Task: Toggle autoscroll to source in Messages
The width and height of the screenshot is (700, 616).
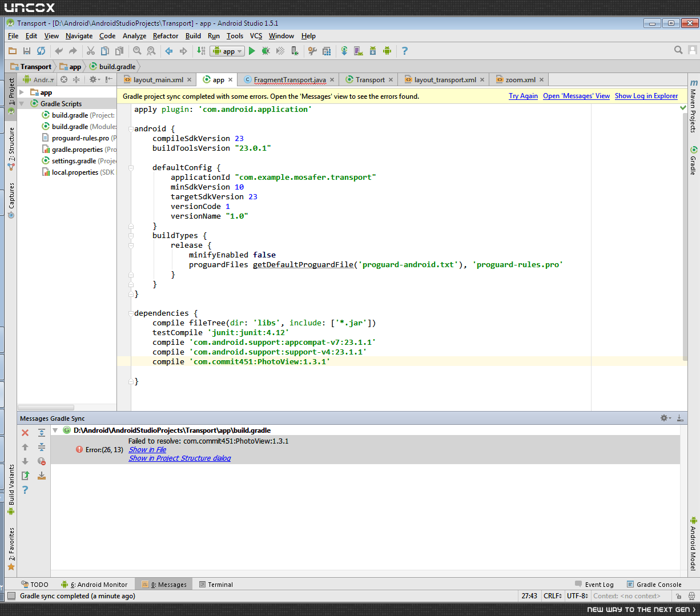Action: tap(42, 476)
